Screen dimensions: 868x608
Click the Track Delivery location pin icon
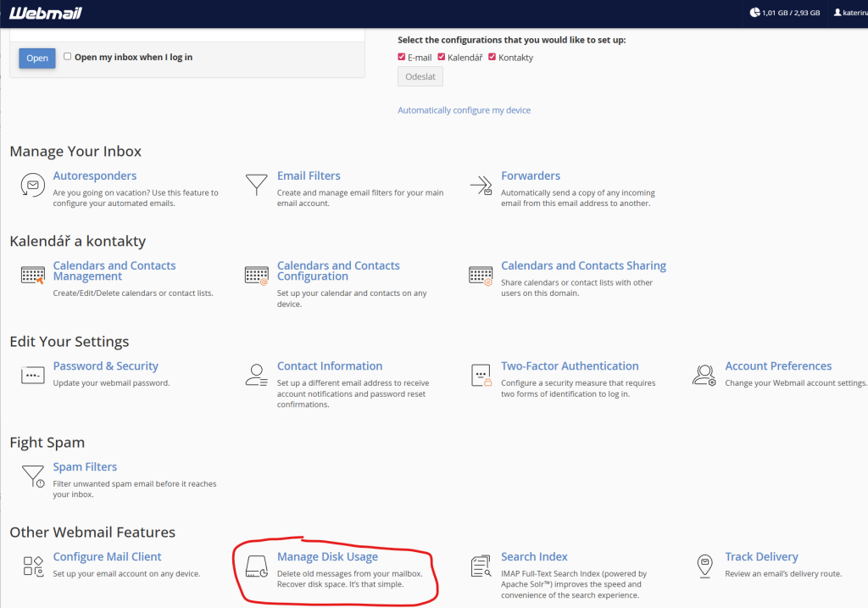click(x=704, y=566)
